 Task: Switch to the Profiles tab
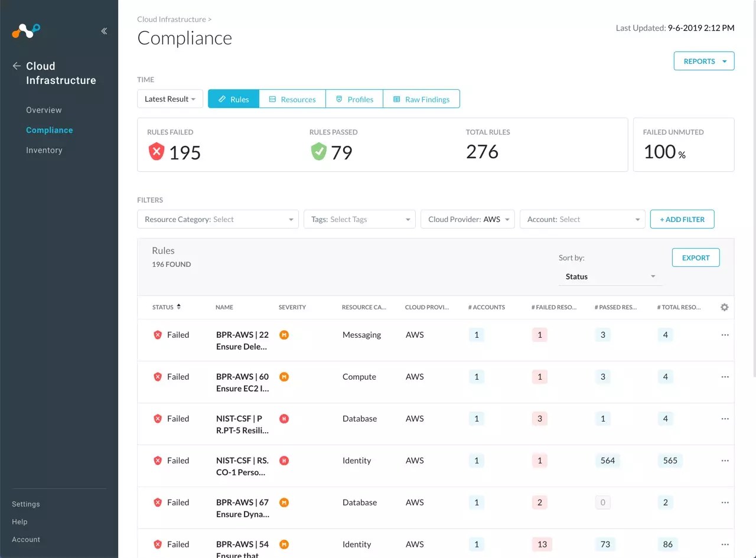(354, 99)
